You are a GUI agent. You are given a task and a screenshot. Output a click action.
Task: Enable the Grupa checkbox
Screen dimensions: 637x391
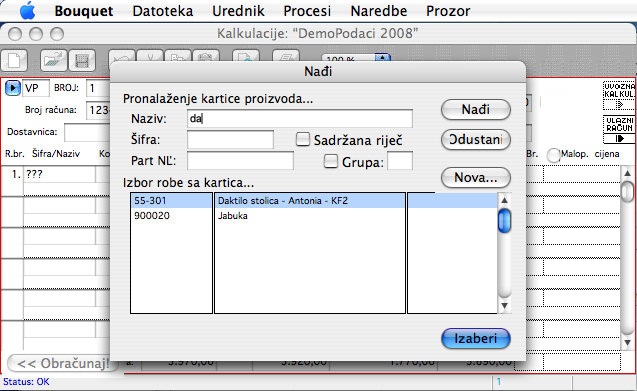[x=331, y=161]
